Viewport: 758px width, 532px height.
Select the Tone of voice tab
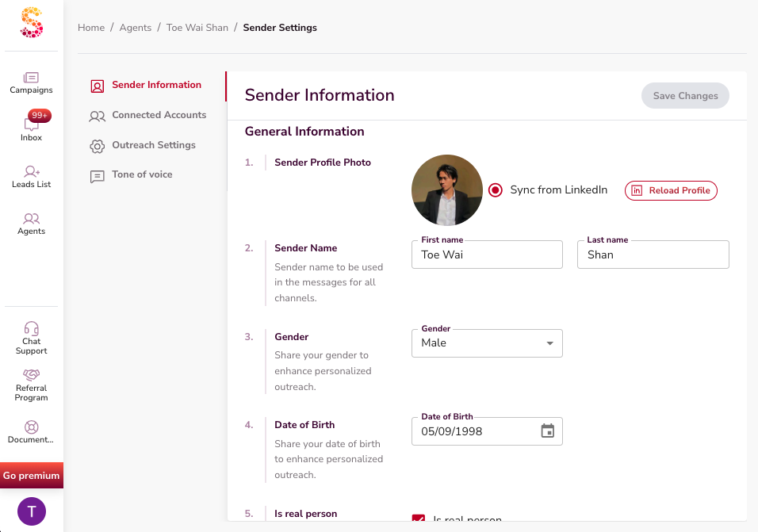click(142, 174)
